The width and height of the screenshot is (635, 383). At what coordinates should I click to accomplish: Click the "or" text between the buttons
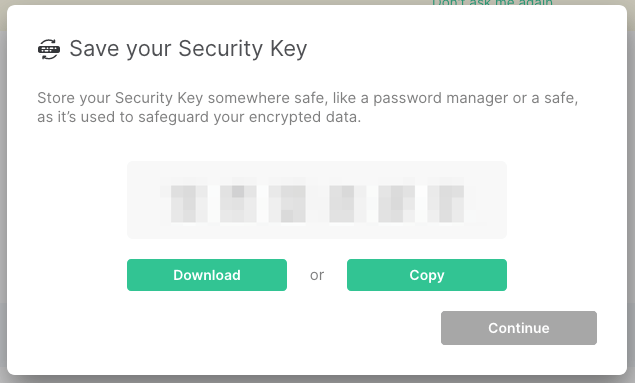point(317,275)
